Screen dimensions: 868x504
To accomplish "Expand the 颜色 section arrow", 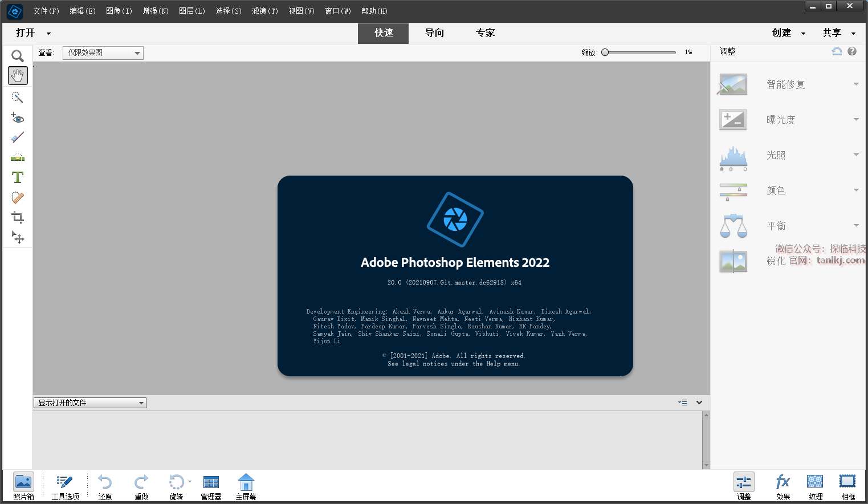I will coord(856,190).
